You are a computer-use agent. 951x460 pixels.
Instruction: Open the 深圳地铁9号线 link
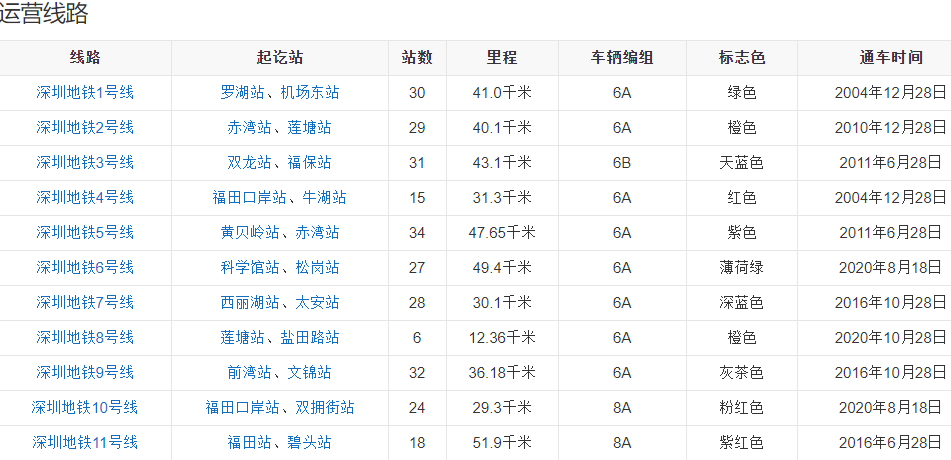click(85, 373)
